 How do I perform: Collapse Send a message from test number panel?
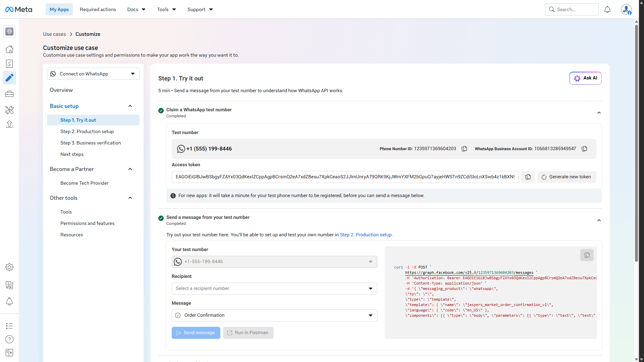[x=599, y=221]
